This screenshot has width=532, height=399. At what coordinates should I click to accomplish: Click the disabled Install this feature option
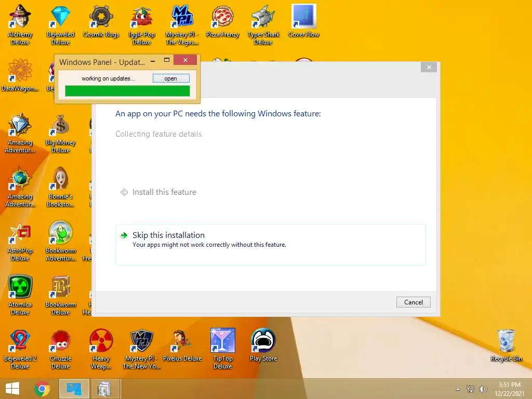(x=158, y=192)
